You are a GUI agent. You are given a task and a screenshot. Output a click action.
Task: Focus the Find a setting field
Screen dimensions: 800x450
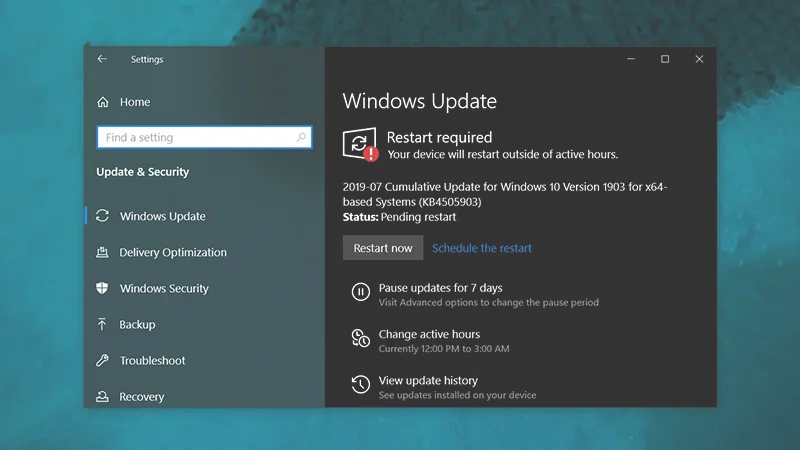(204, 137)
